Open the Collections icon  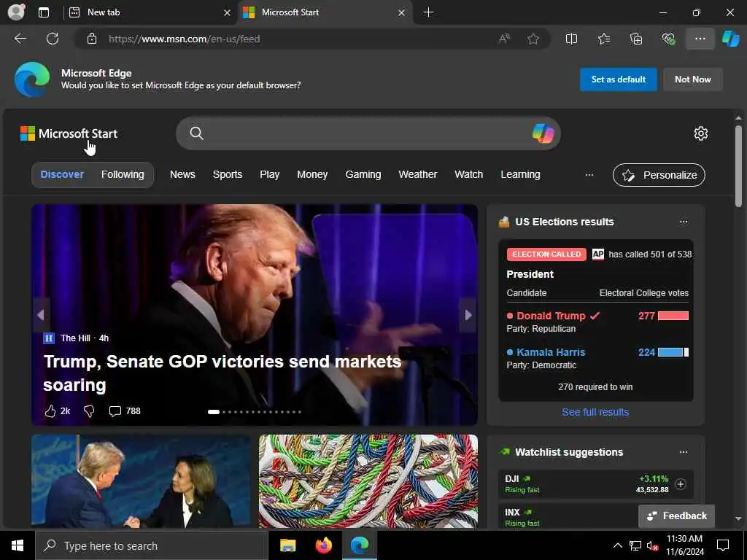tap(636, 39)
